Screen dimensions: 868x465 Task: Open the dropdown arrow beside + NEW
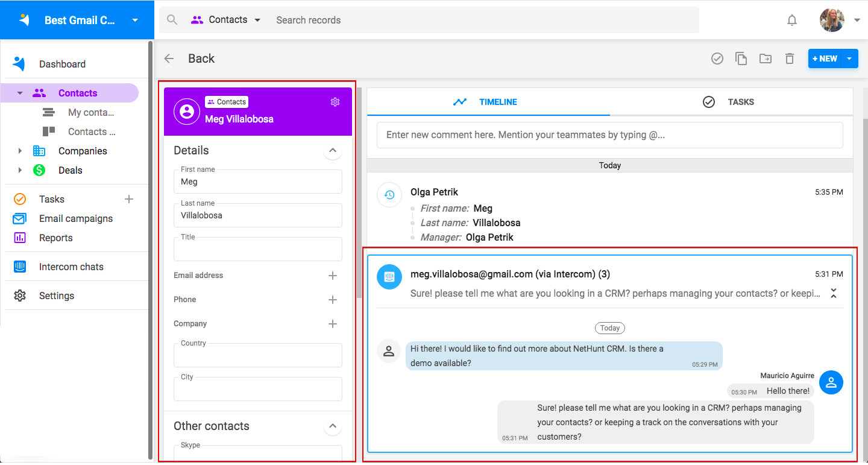[849, 59]
